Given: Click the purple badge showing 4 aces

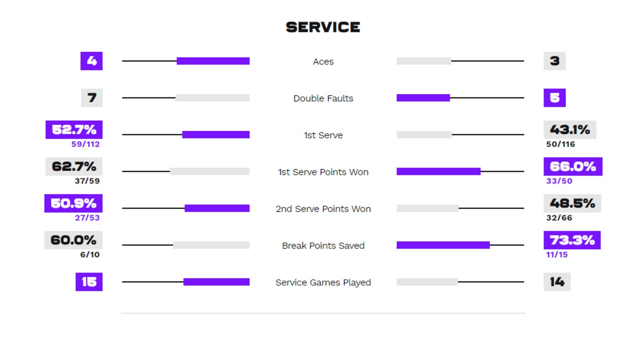Looking at the screenshot, I should (x=92, y=61).
